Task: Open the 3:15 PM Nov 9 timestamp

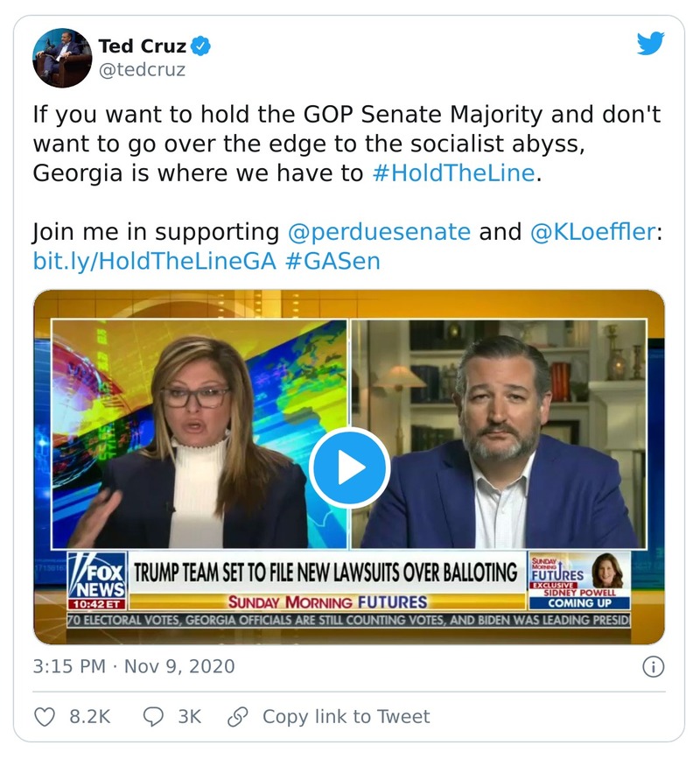Action: 134,666
